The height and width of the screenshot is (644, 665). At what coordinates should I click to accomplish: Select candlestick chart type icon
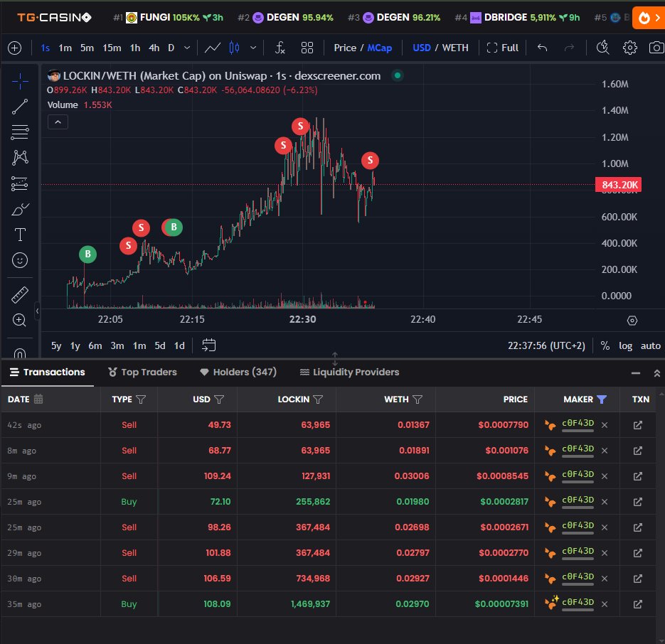(234, 48)
